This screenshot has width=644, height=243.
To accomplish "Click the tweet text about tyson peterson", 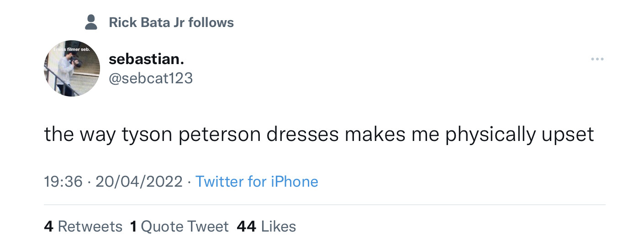I will (319, 135).
